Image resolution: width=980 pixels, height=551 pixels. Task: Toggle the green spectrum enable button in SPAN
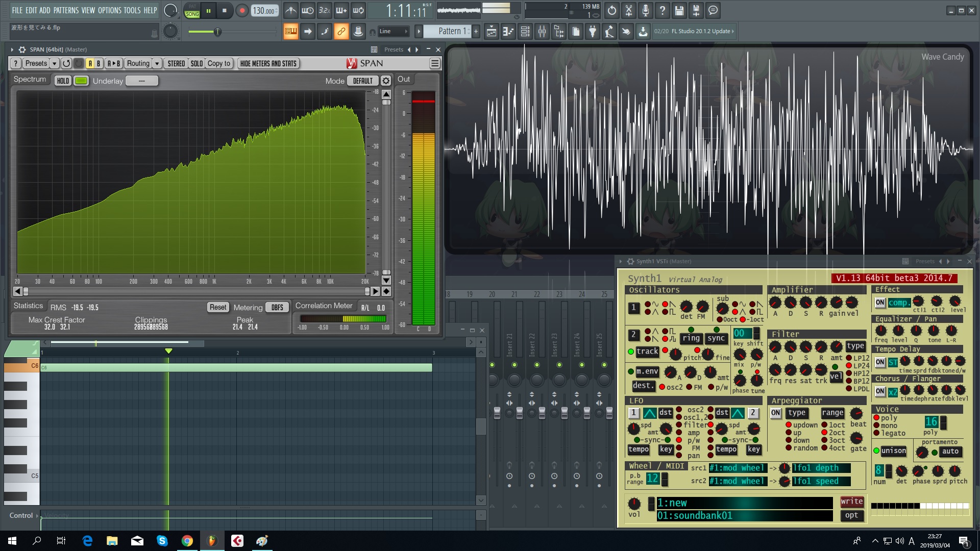(81, 81)
